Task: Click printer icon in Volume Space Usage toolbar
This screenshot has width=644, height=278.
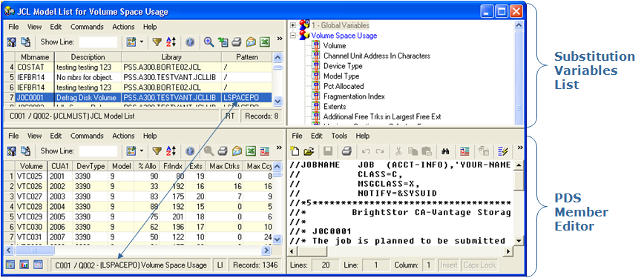Action: pos(222,151)
